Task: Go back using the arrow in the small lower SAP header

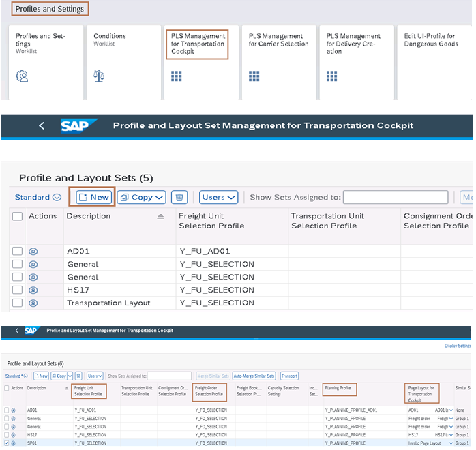Action: [16, 331]
